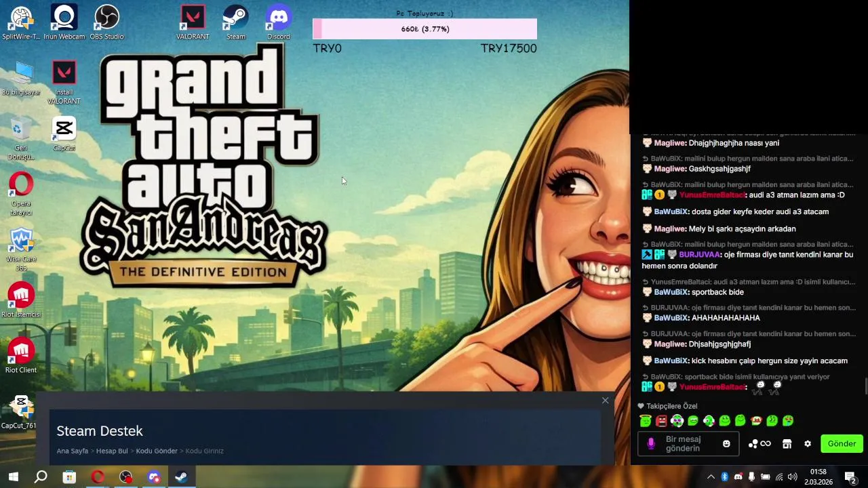
Task: Click the green Gönder send button
Action: 842,444
